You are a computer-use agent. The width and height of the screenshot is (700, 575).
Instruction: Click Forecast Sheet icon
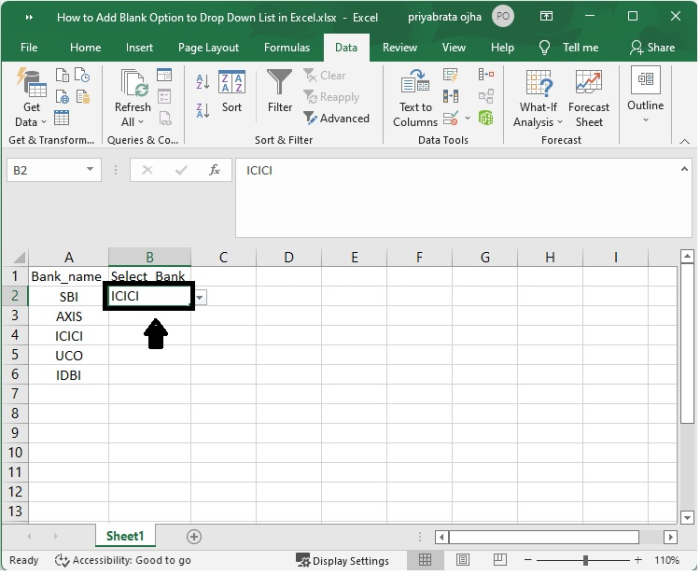(588, 98)
